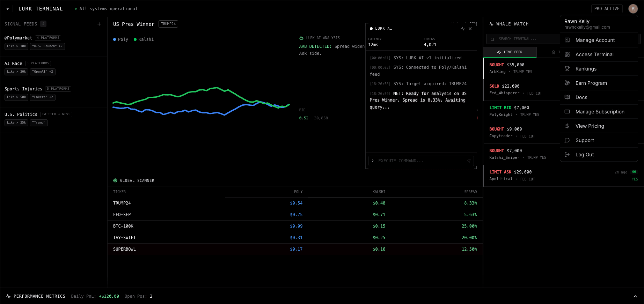The image size is (644, 304).
Task: Toggle the Kalshi series legend
Action: (144, 39)
